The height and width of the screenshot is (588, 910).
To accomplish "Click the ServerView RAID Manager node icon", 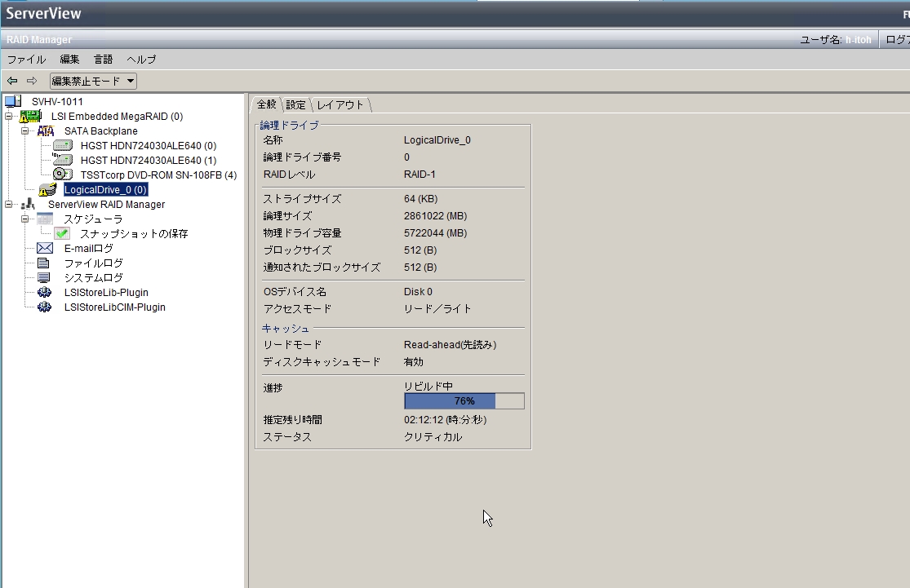I will (28, 204).
